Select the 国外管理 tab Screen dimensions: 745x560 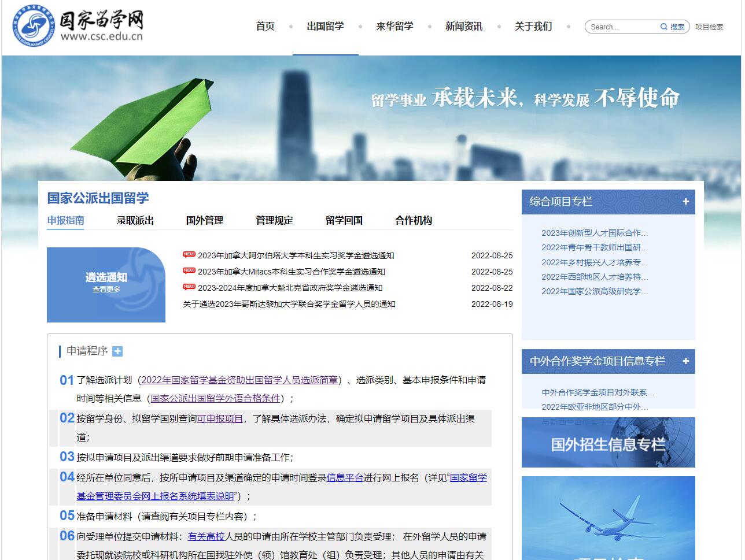click(x=205, y=220)
